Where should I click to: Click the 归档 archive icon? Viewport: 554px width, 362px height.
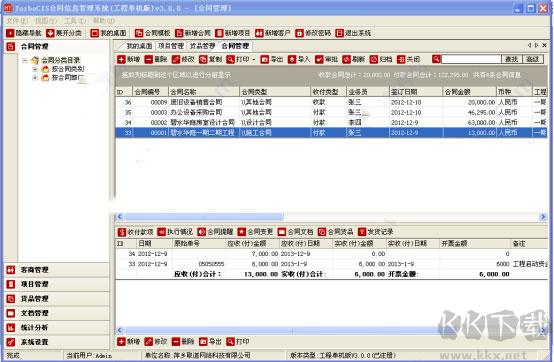tap(374, 59)
